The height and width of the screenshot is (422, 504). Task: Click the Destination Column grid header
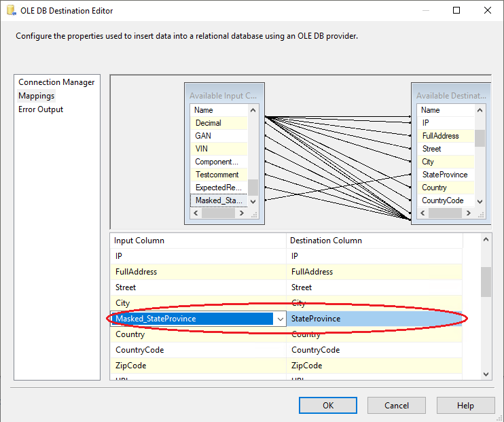pyautogui.click(x=374, y=241)
